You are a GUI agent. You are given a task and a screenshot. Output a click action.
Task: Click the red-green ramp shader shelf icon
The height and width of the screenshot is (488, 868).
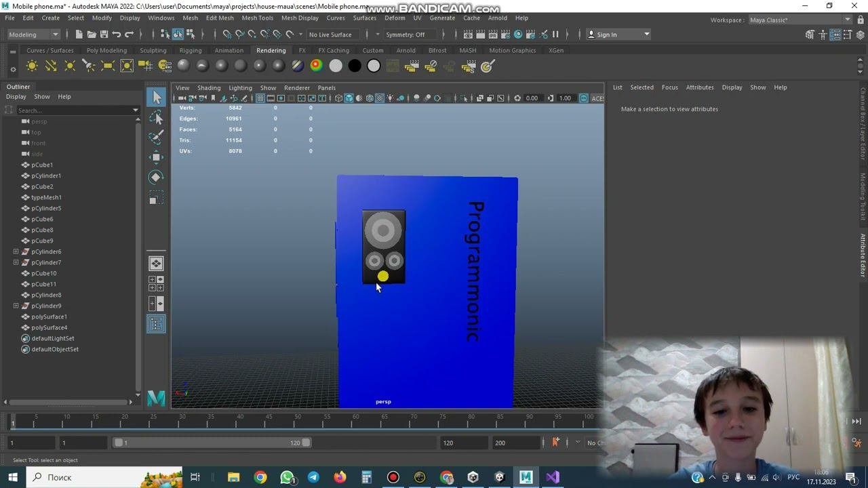point(317,66)
